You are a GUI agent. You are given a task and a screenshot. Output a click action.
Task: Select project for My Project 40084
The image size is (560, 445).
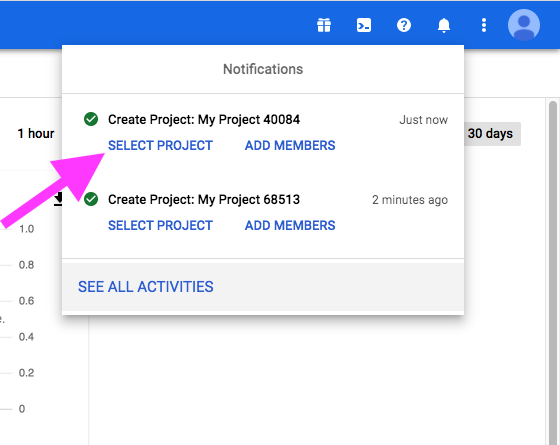pos(160,145)
